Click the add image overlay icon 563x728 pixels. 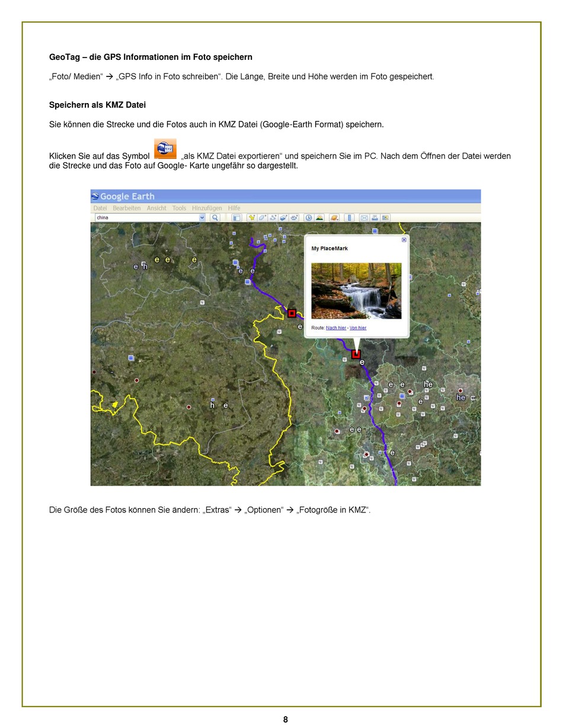point(283,217)
